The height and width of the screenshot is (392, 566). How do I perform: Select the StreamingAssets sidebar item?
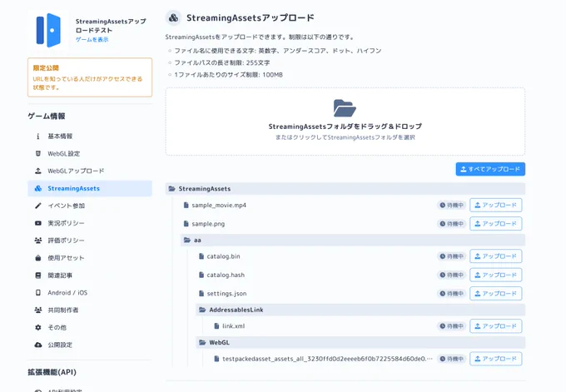click(90, 188)
